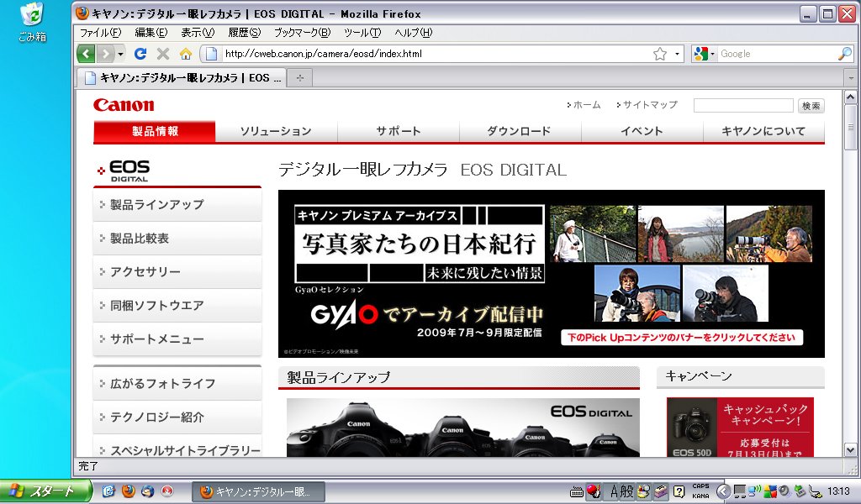861x504 pixels.
Task: Click the URL address field
Action: click(x=436, y=54)
